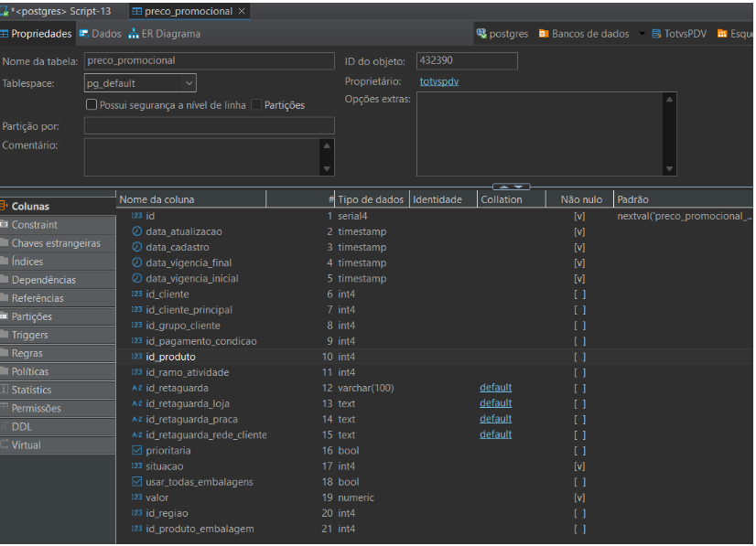Viewport: 756px width, 546px height.
Task: Click the Opções extras scrollbar up arrow
Action: 669,100
